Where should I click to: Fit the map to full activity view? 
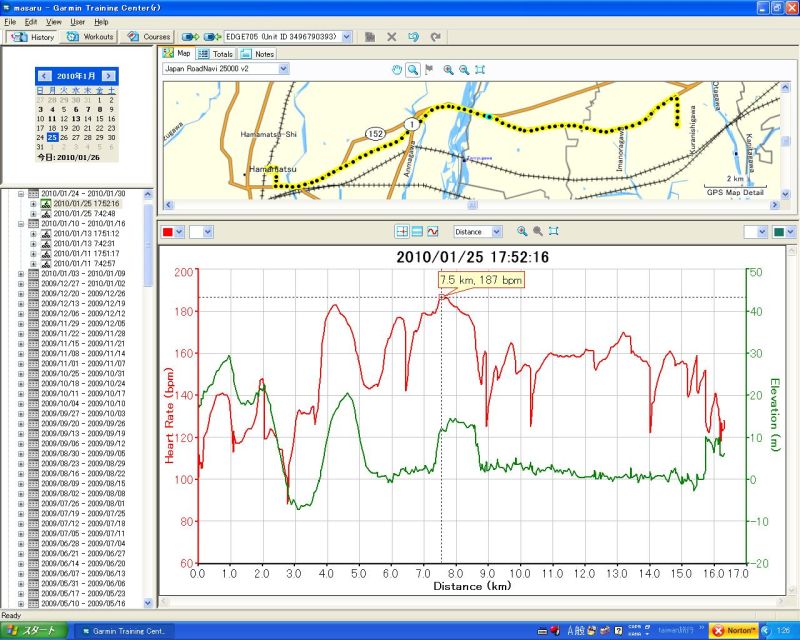pyautogui.click(x=480, y=70)
